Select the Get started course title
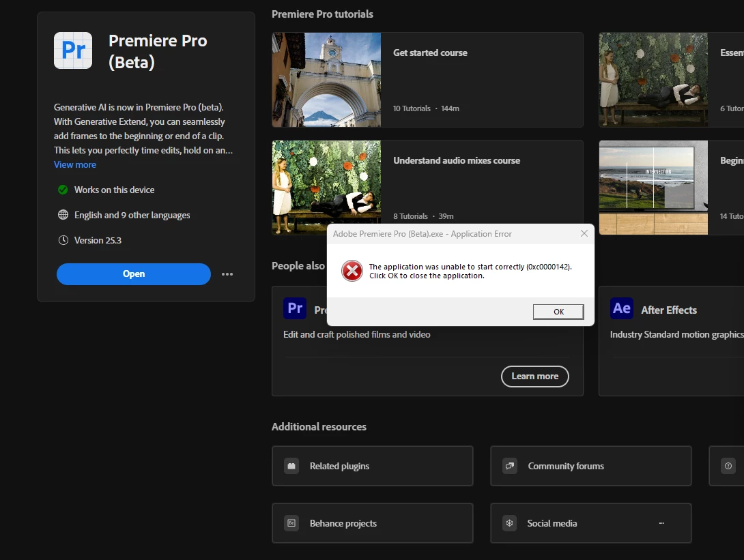 tap(430, 53)
